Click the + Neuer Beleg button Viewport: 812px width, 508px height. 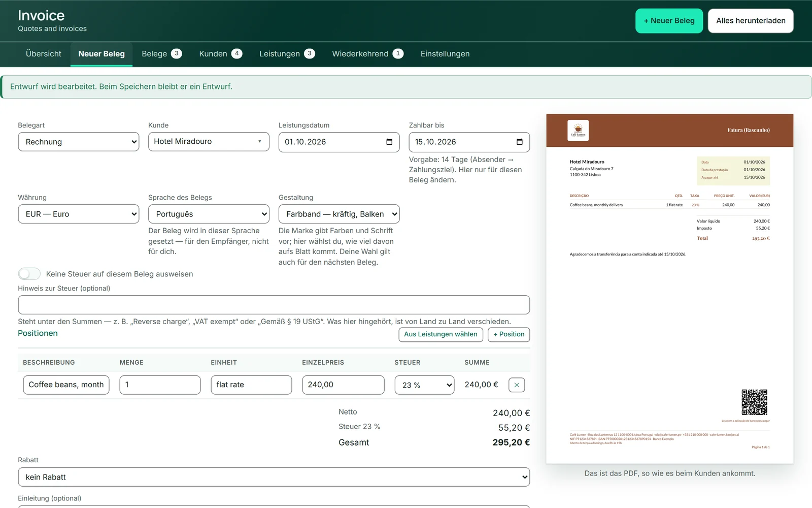669,21
